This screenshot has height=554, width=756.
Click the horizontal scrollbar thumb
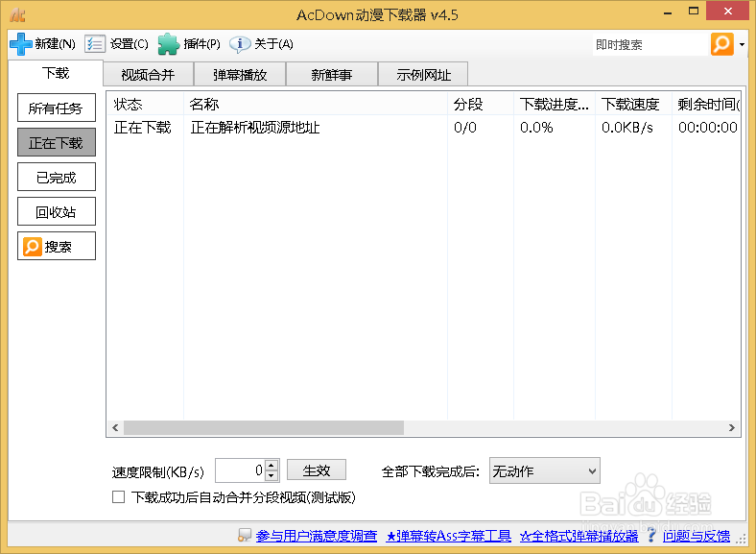[x=264, y=427]
